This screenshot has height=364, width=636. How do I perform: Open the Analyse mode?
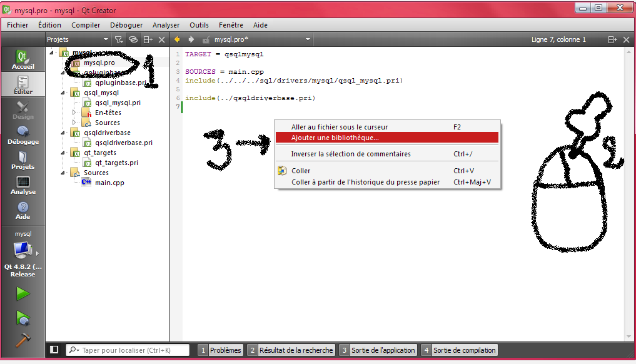tap(23, 185)
